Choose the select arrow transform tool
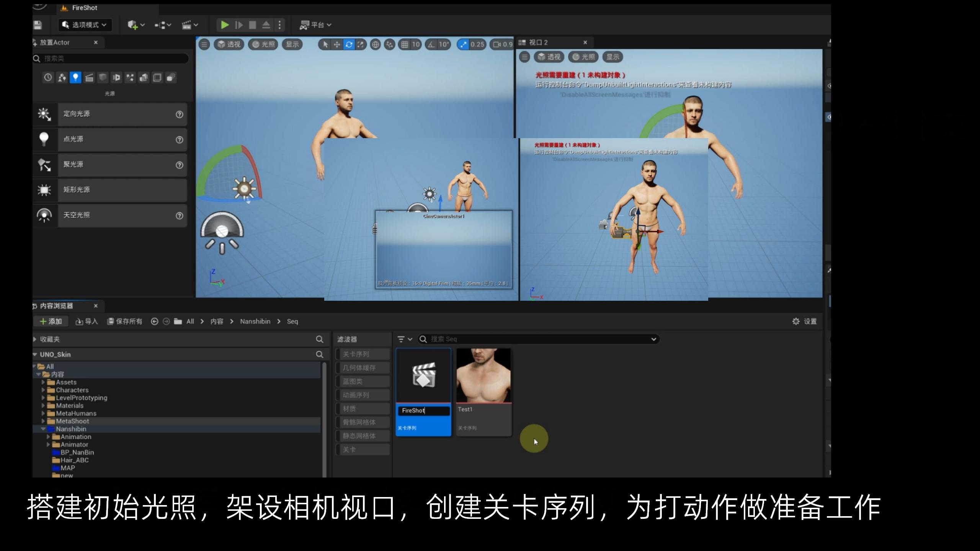Viewport: 980px width, 551px height. 325,44
